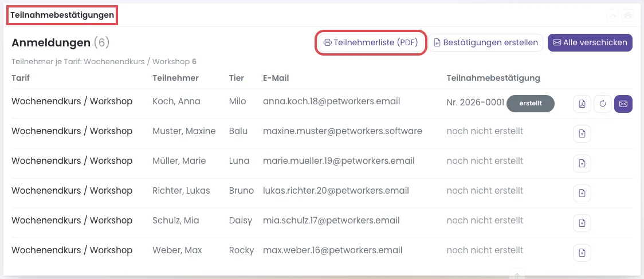Click the print icon in the panel header
The image size is (644, 279).
[627, 15]
